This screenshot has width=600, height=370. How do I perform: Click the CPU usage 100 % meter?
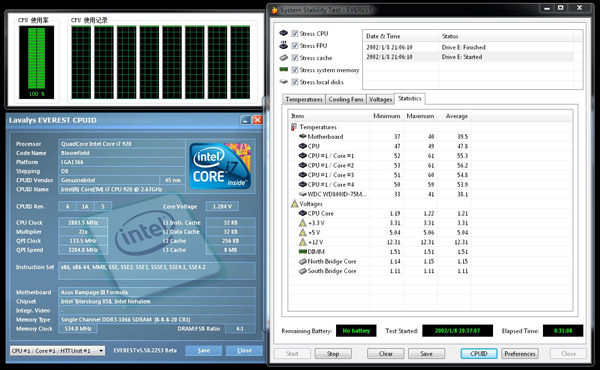tap(36, 62)
